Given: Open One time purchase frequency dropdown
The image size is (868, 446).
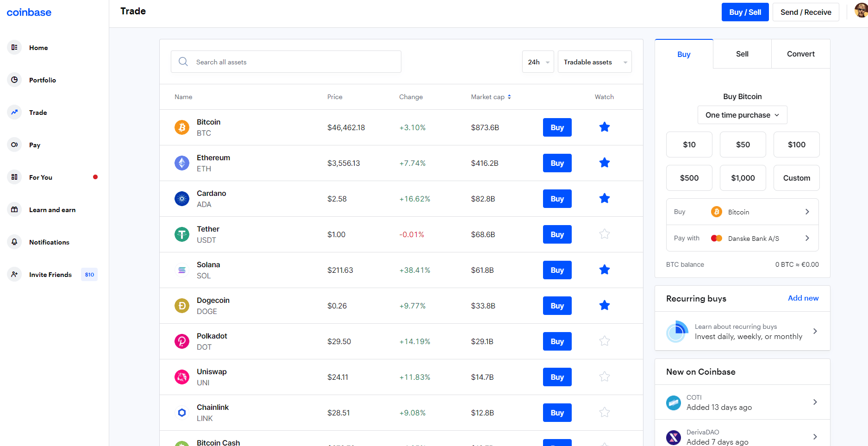Looking at the screenshot, I should tap(742, 115).
